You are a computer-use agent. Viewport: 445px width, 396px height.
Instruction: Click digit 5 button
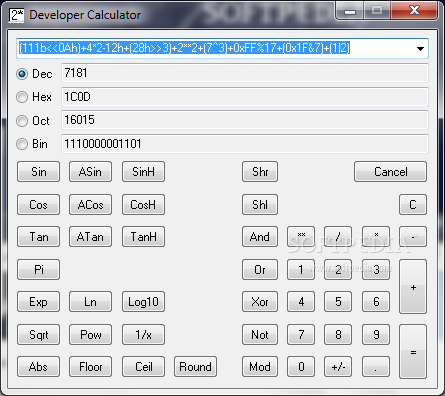click(338, 302)
